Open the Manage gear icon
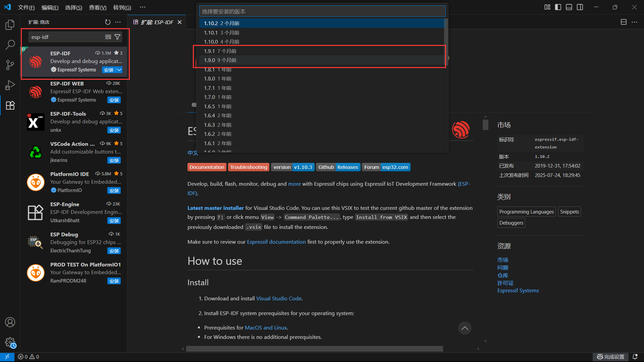Screen dimensions: 644x362 coord(10,342)
